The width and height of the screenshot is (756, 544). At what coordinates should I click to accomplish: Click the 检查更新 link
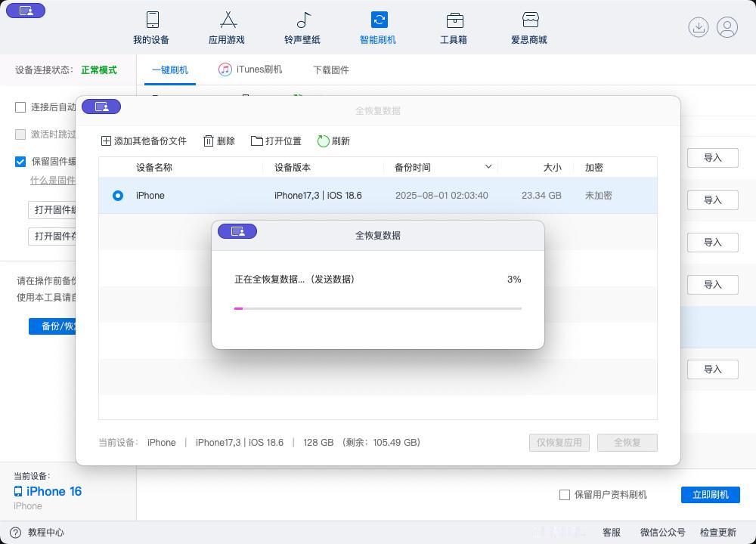718,533
